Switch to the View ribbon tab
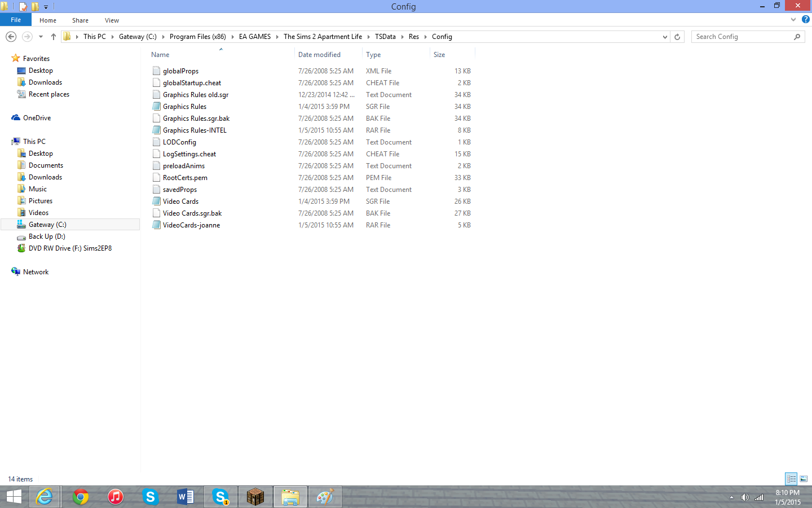This screenshot has width=812, height=508. pos(112,20)
